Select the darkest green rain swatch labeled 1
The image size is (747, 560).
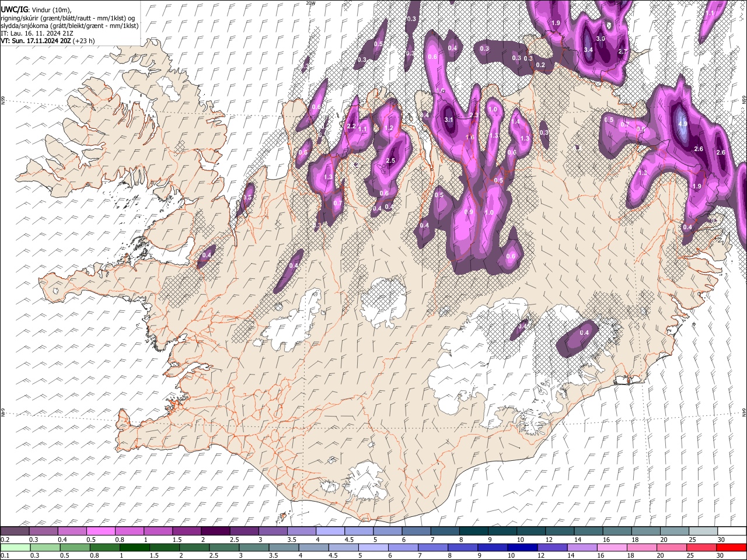point(134,548)
